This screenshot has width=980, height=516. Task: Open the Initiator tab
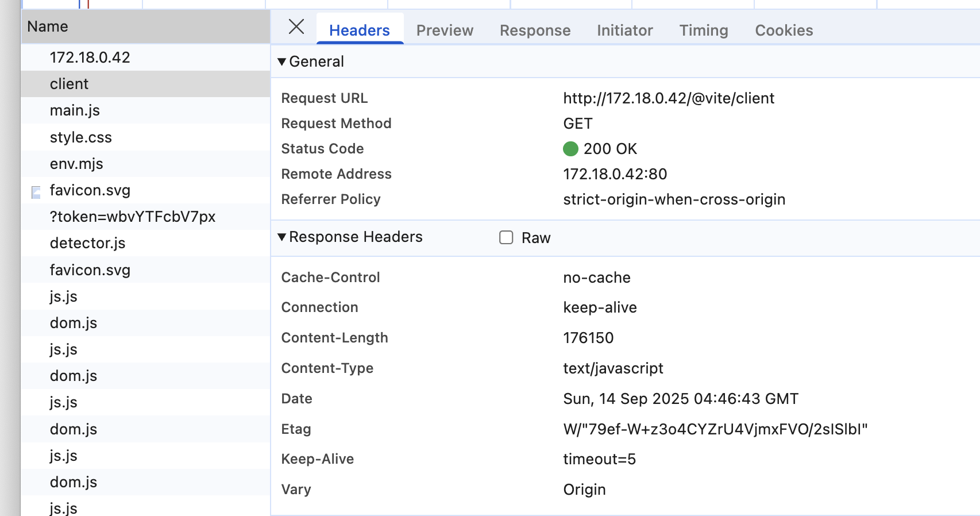(624, 30)
